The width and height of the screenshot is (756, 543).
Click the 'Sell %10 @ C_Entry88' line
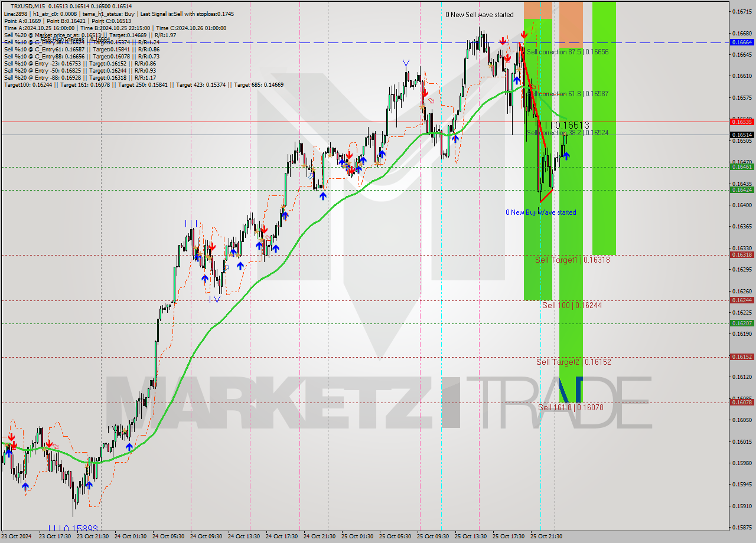(81, 56)
